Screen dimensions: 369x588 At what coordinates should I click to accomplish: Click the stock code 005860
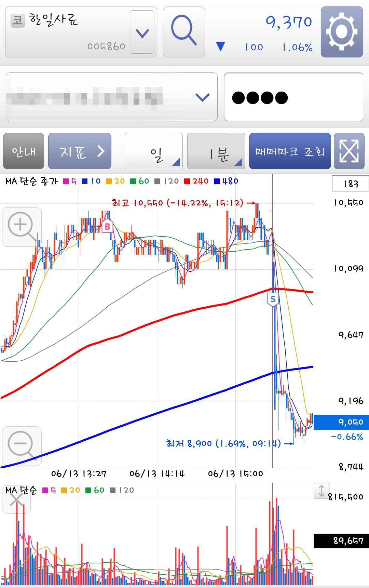click(106, 46)
